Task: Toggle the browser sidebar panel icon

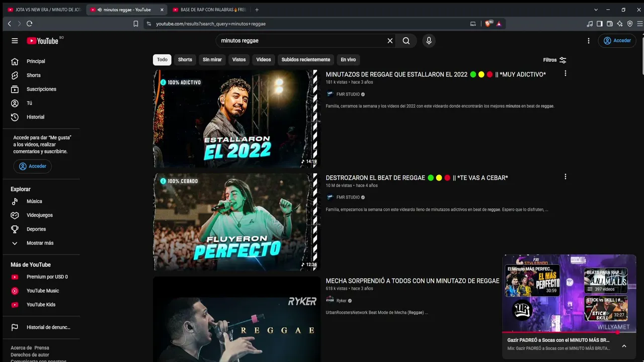Action: [600, 24]
